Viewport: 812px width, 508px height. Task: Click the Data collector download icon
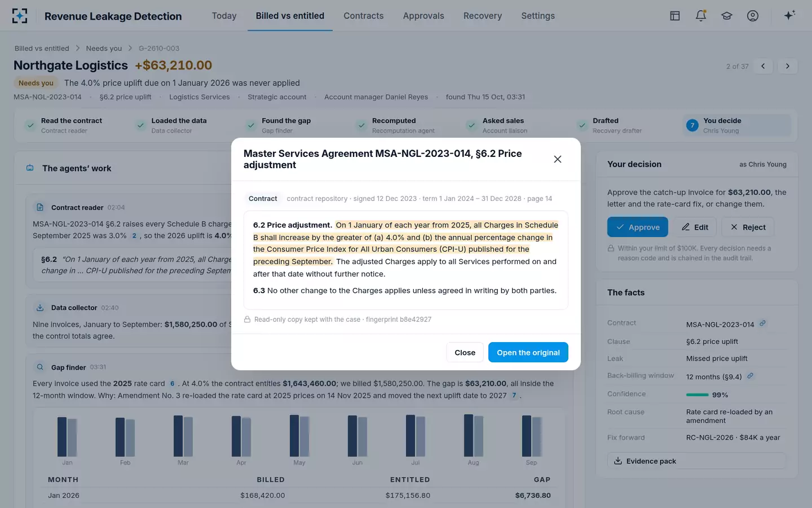point(40,308)
